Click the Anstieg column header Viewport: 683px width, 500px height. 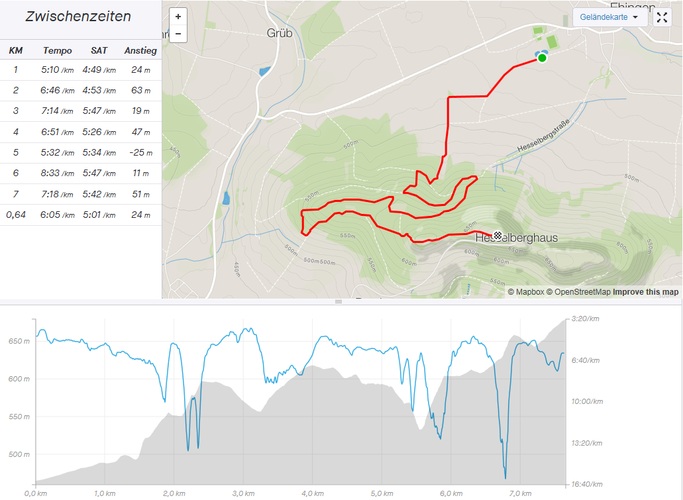pos(140,50)
